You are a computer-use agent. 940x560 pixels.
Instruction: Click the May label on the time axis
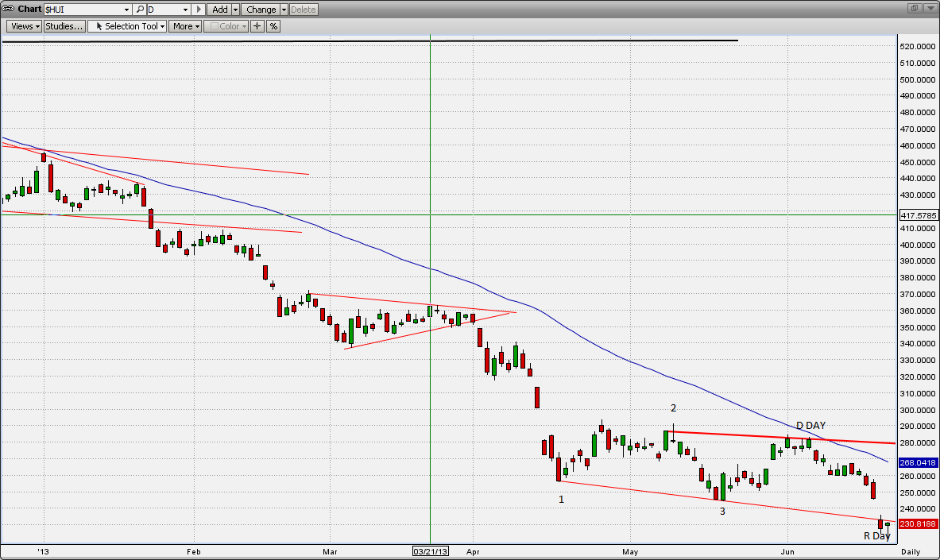pyautogui.click(x=630, y=551)
